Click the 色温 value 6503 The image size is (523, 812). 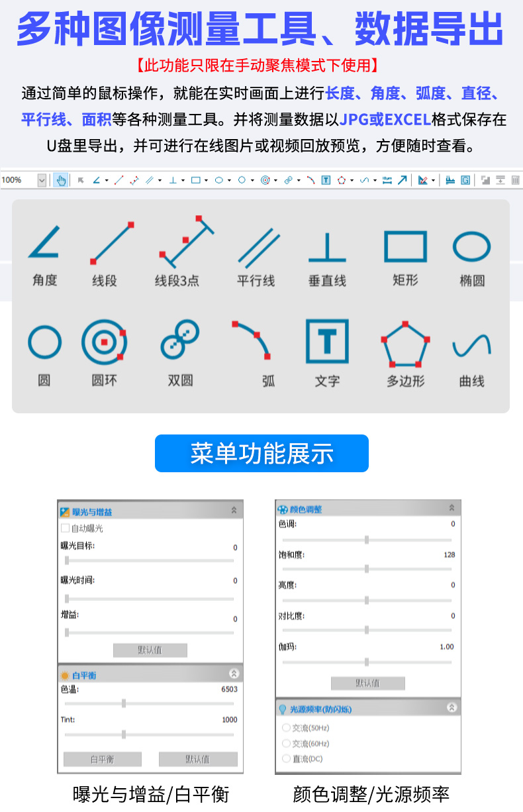229,689
